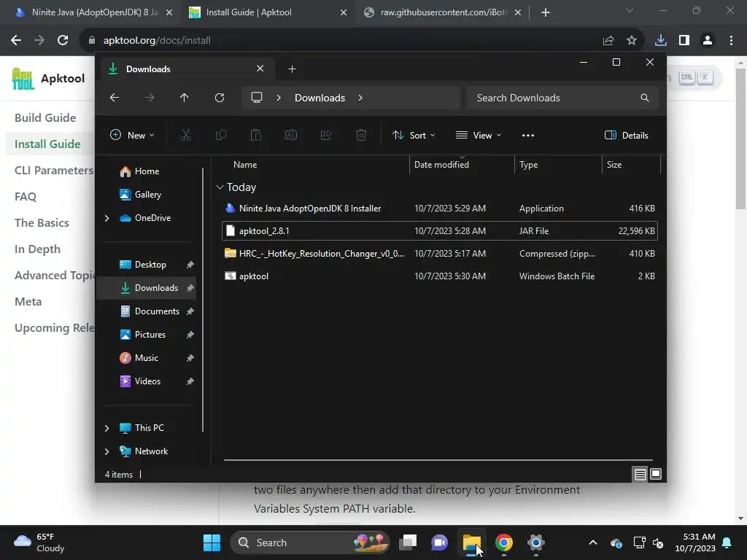The width and height of the screenshot is (747, 560).
Task: Click the Copy icon in Explorer toolbar
Action: 220,135
